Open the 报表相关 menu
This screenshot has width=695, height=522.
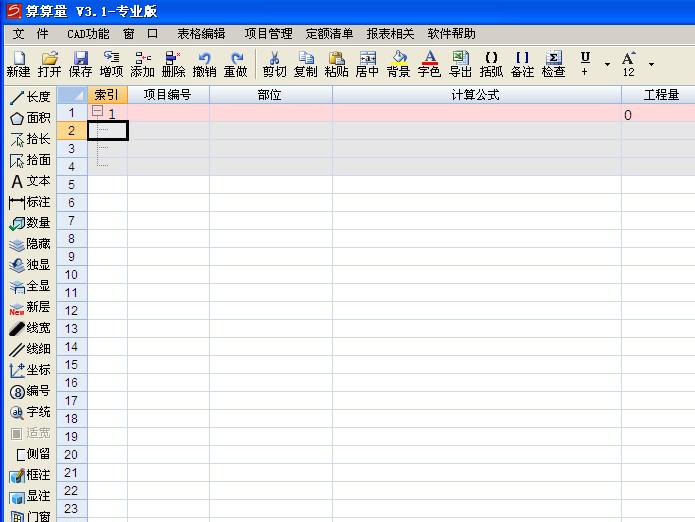coord(390,33)
